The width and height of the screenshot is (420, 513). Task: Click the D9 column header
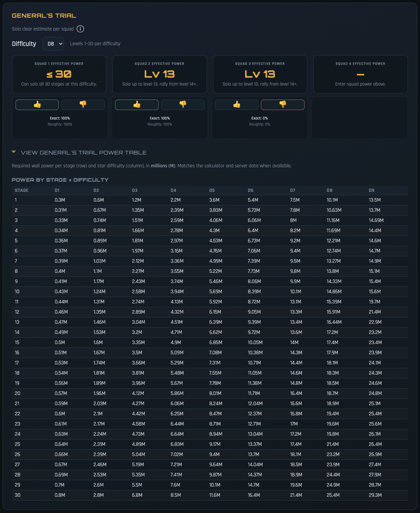point(372,190)
